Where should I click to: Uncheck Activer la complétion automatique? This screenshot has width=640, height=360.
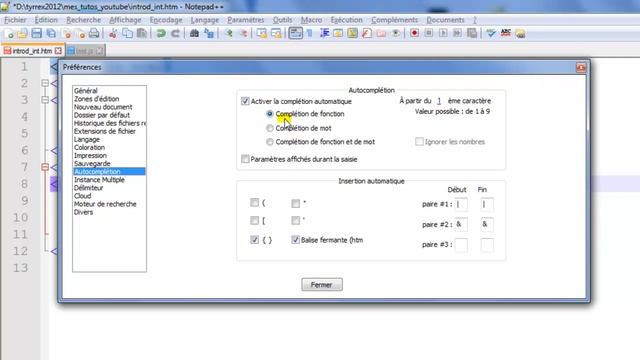point(245,101)
